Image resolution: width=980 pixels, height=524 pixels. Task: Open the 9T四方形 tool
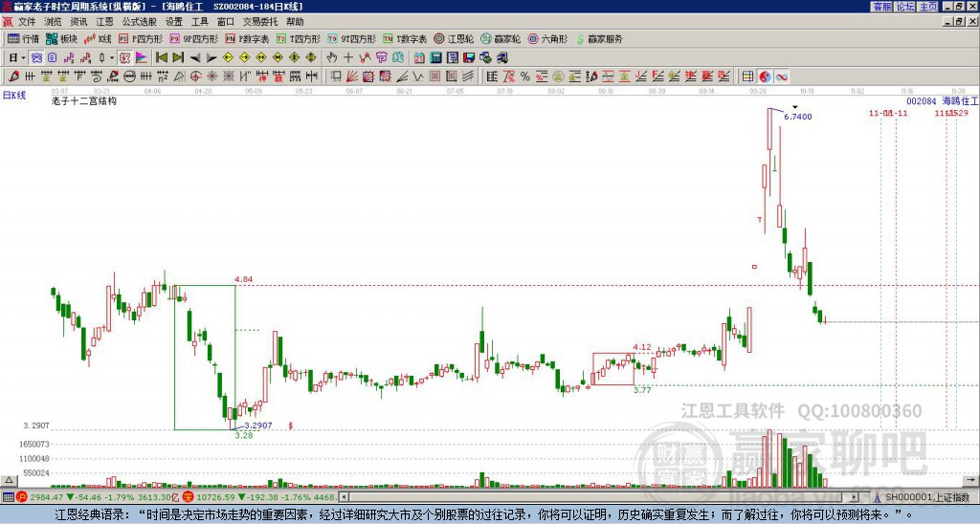352,38
